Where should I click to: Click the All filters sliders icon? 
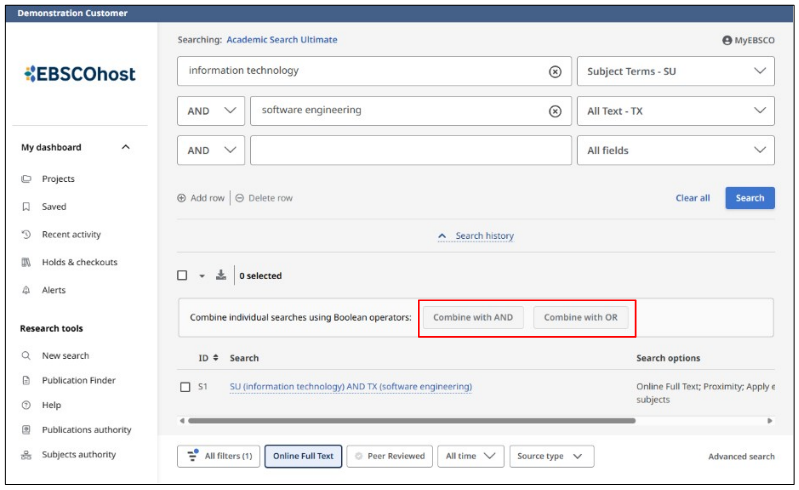[193, 455]
